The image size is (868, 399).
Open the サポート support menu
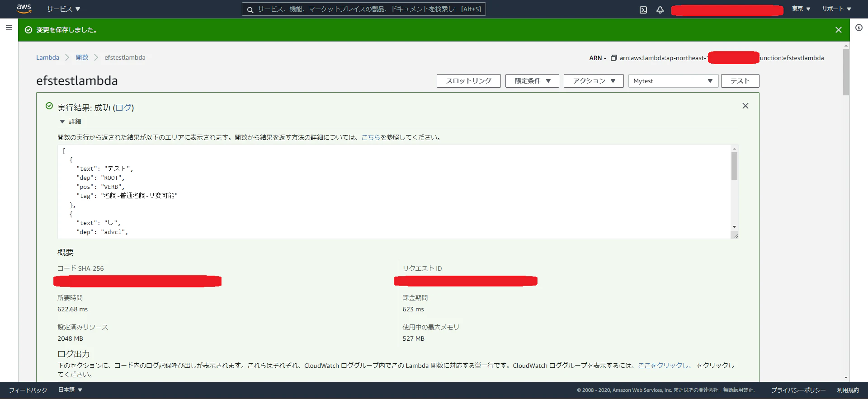click(x=836, y=9)
